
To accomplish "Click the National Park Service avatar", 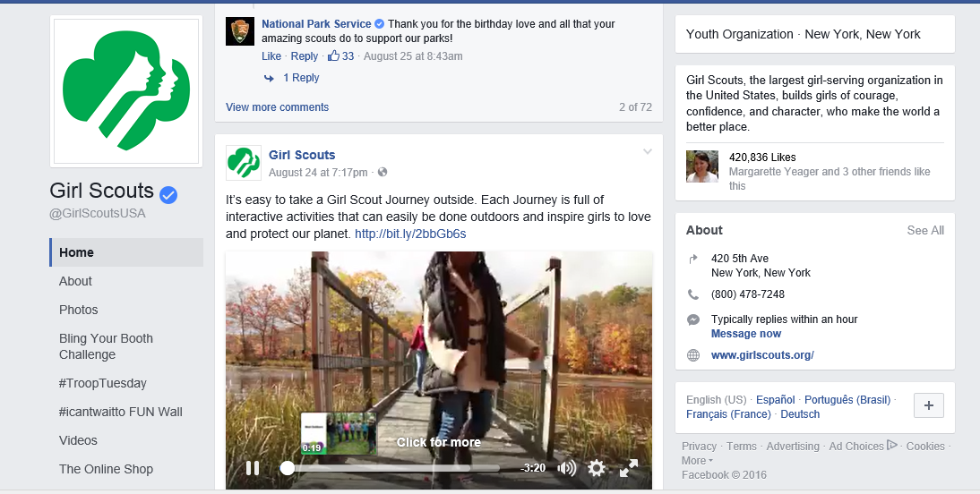I will [240, 32].
